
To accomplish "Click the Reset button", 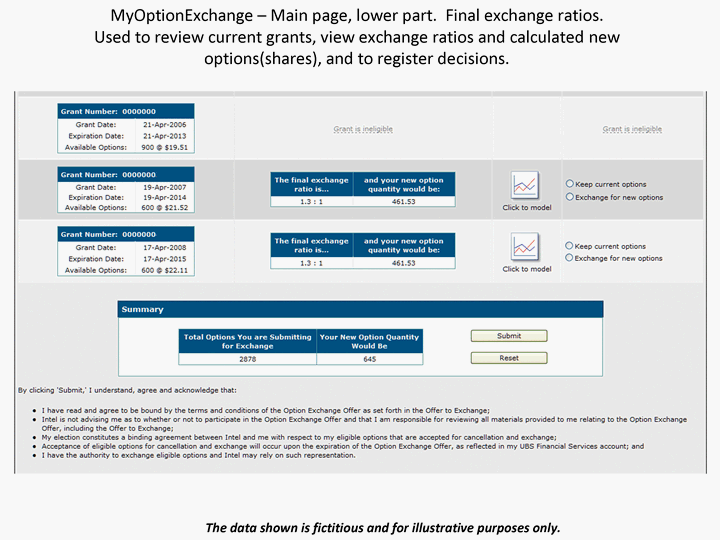I will (x=509, y=357).
